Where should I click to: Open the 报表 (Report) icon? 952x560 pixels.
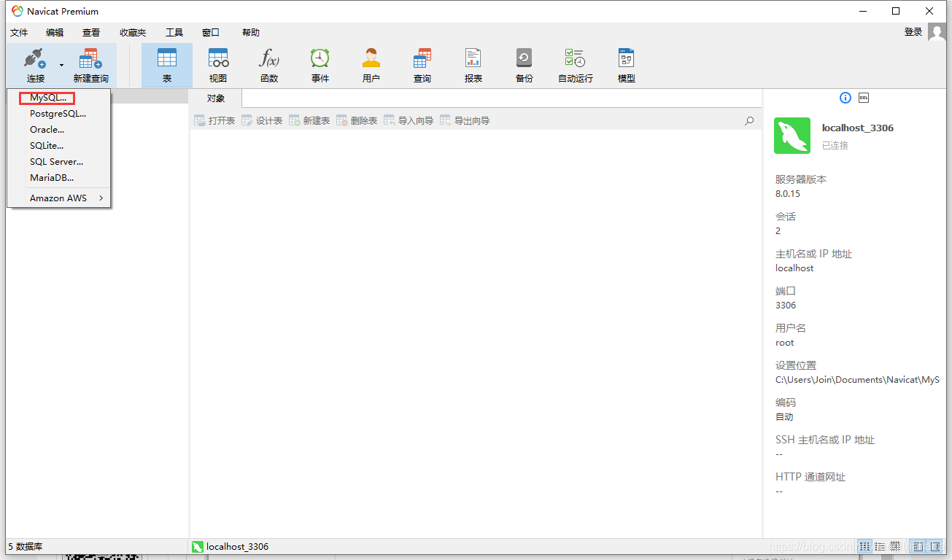pos(473,65)
